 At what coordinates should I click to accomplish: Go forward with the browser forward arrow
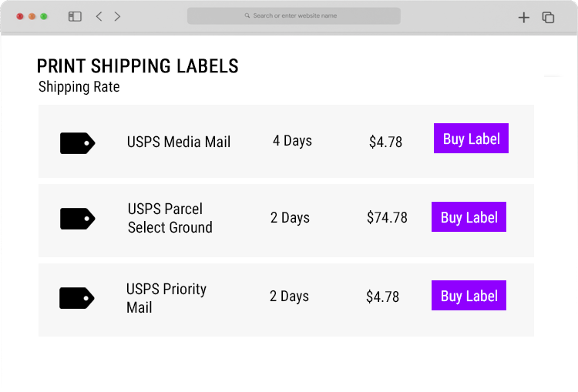(x=117, y=17)
